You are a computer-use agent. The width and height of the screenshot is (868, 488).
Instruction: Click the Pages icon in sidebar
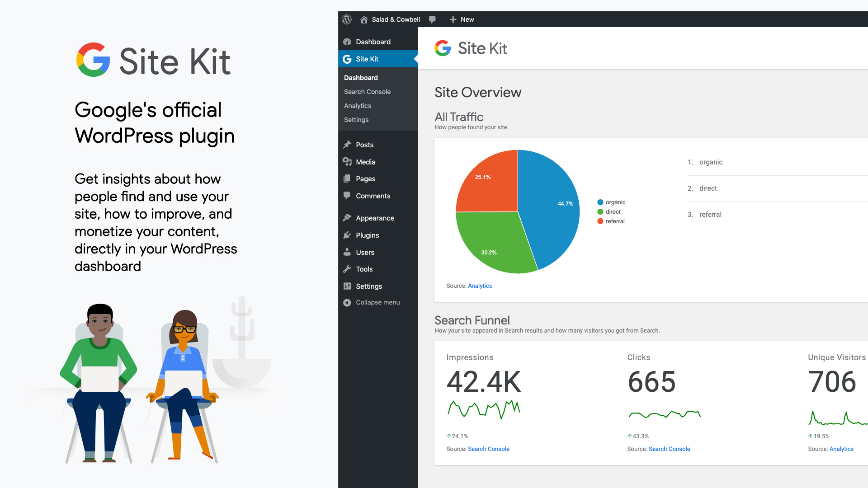click(347, 178)
